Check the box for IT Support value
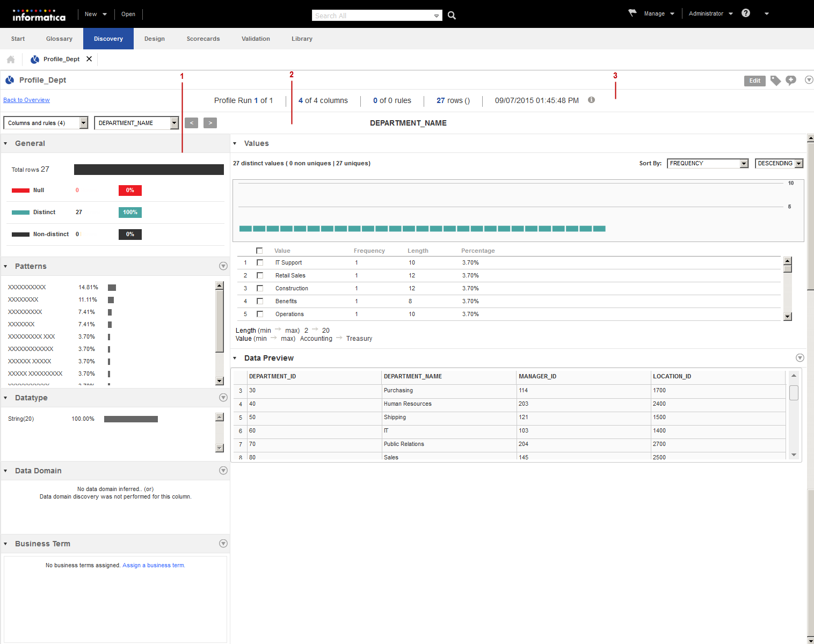The height and width of the screenshot is (644, 814). pos(260,262)
